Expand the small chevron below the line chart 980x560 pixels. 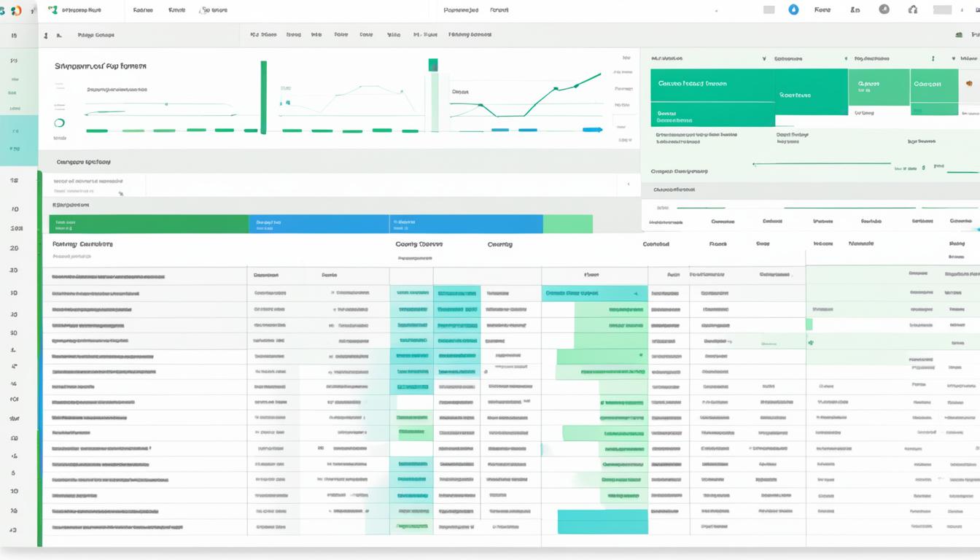tap(629, 184)
